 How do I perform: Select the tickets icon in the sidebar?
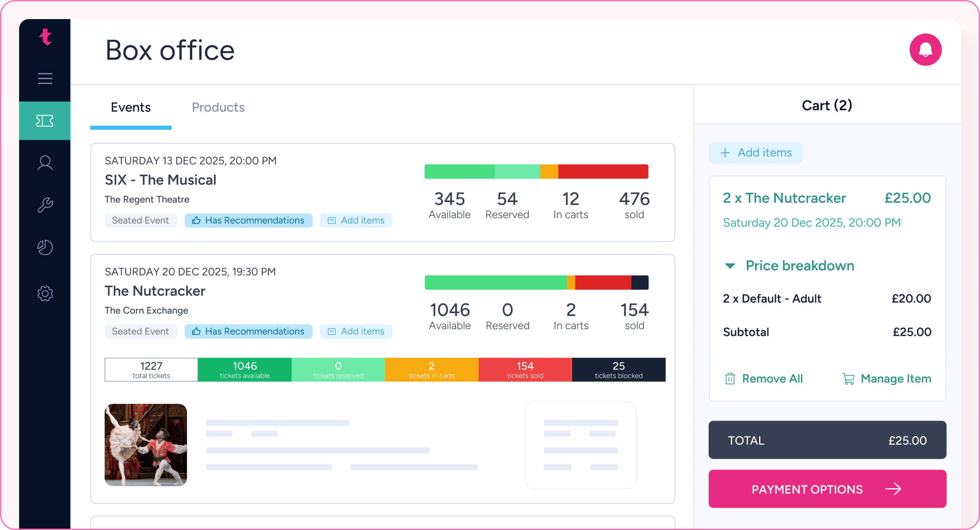[x=45, y=121]
